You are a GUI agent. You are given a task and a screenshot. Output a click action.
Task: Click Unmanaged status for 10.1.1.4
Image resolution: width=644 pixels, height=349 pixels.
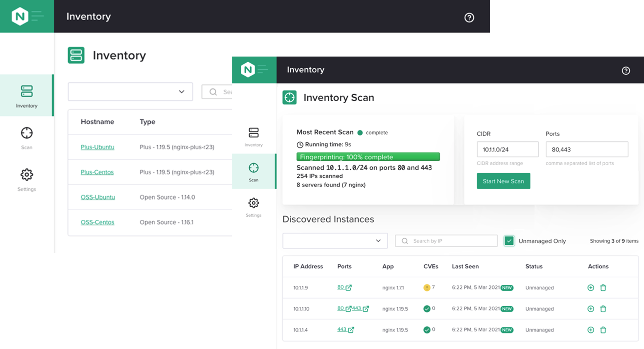(539, 330)
